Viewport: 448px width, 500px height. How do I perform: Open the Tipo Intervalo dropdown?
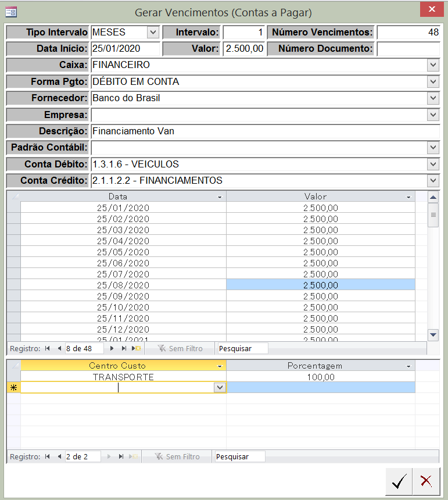pos(153,33)
